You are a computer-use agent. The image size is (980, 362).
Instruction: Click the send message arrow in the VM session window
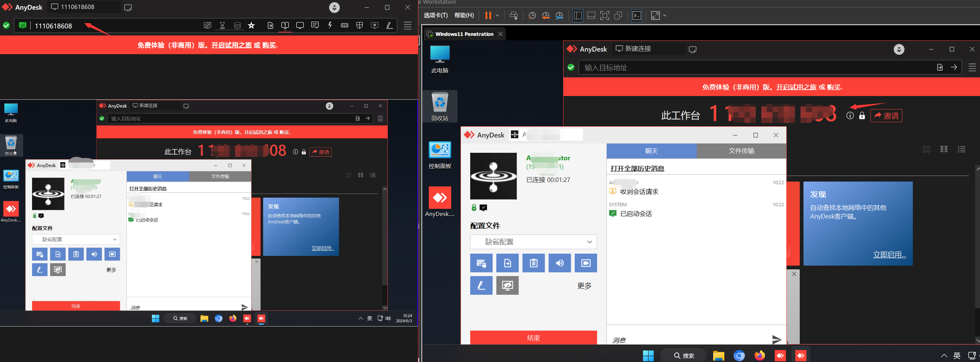(777, 339)
